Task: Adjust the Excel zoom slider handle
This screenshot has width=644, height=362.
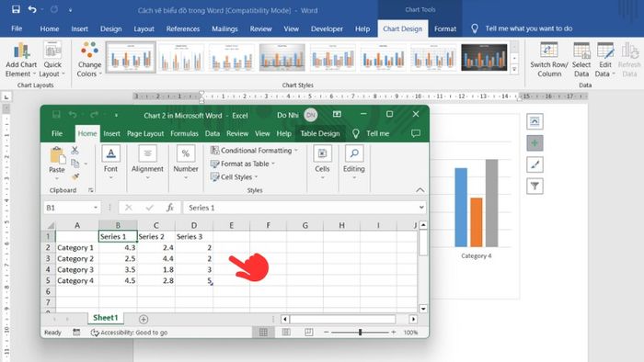Action: (361, 332)
